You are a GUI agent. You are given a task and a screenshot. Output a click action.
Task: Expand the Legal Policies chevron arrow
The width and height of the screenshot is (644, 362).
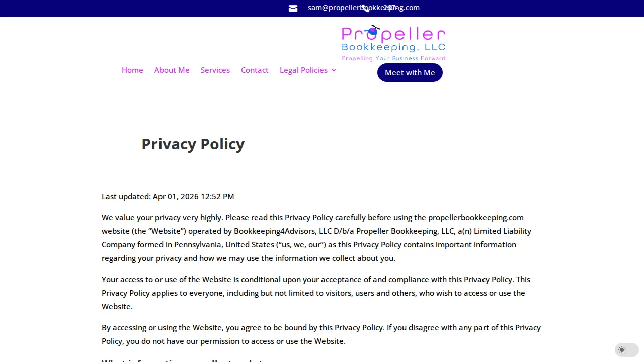coord(334,70)
